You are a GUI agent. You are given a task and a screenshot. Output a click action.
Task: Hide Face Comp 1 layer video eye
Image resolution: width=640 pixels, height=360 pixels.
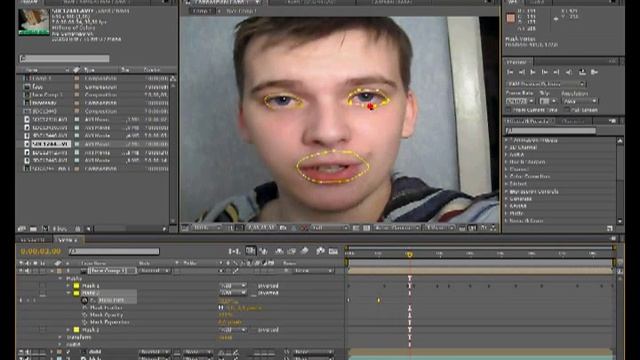pyautogui.click(x=21, y=271)
